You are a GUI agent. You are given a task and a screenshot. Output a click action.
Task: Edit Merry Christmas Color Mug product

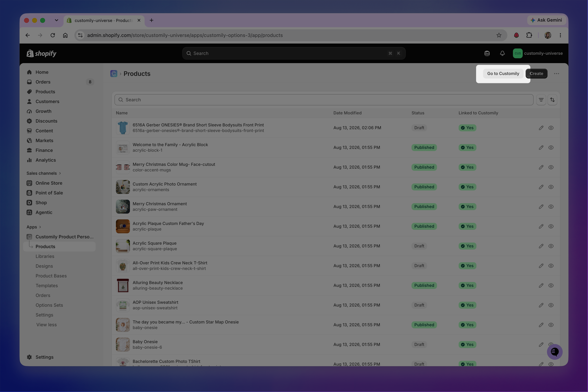[x=541, y=167]
